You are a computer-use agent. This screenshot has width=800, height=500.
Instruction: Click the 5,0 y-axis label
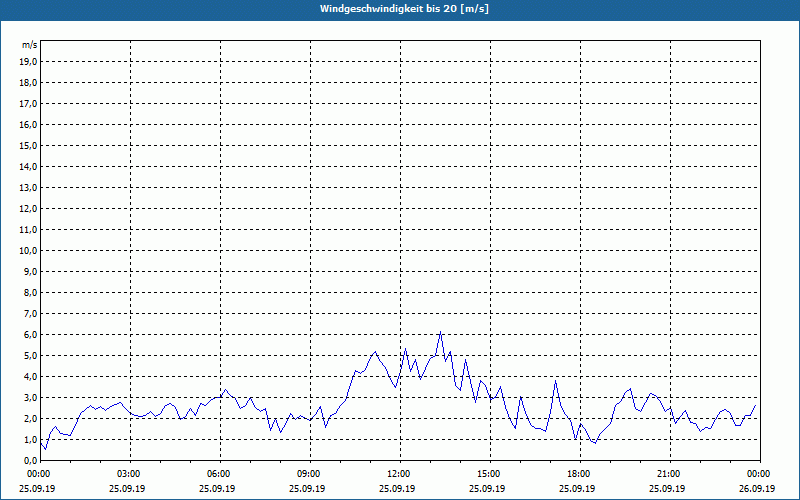pos(30,356)
